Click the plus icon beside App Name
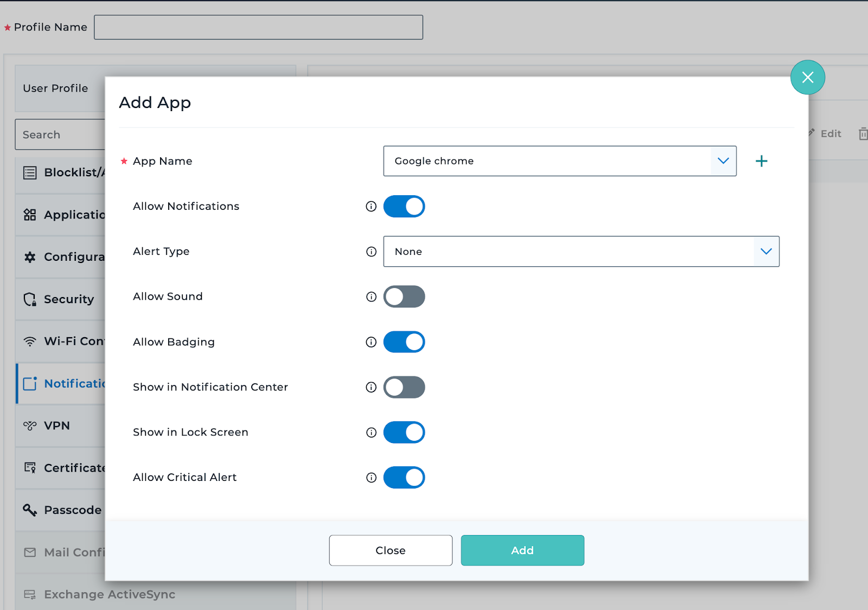The height and width of the screenshot is (610, 868). click(x=761, y=161)
